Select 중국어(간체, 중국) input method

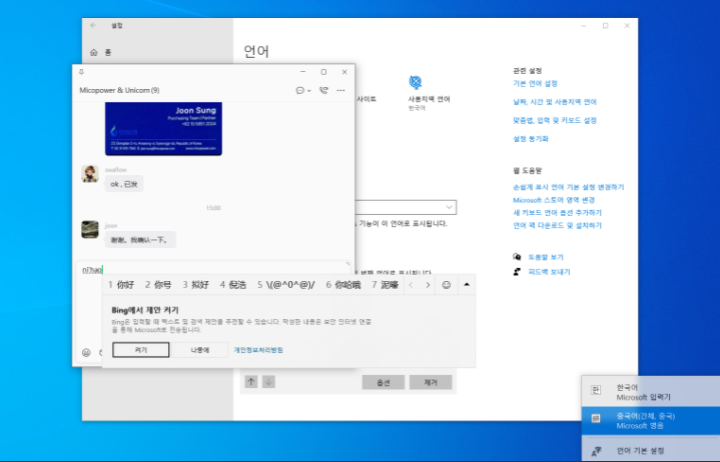pos(651,421)
